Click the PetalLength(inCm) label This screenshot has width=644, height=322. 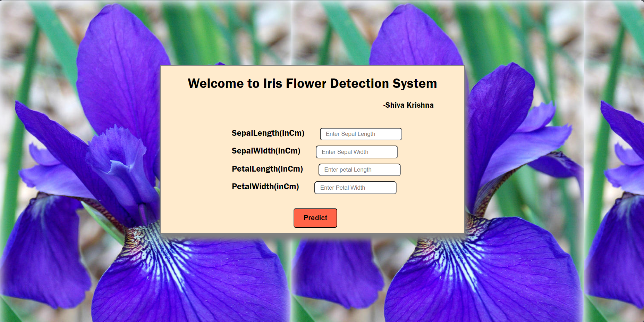268,169
